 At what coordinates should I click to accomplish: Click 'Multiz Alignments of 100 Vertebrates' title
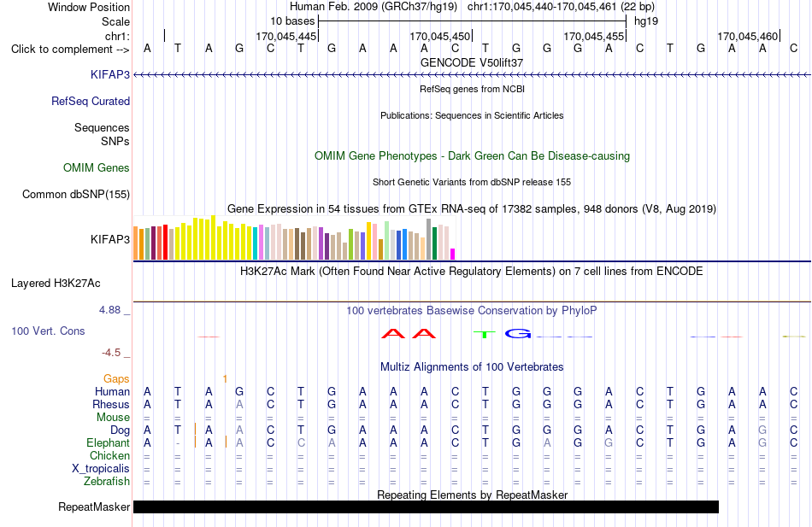click(472, 367)
